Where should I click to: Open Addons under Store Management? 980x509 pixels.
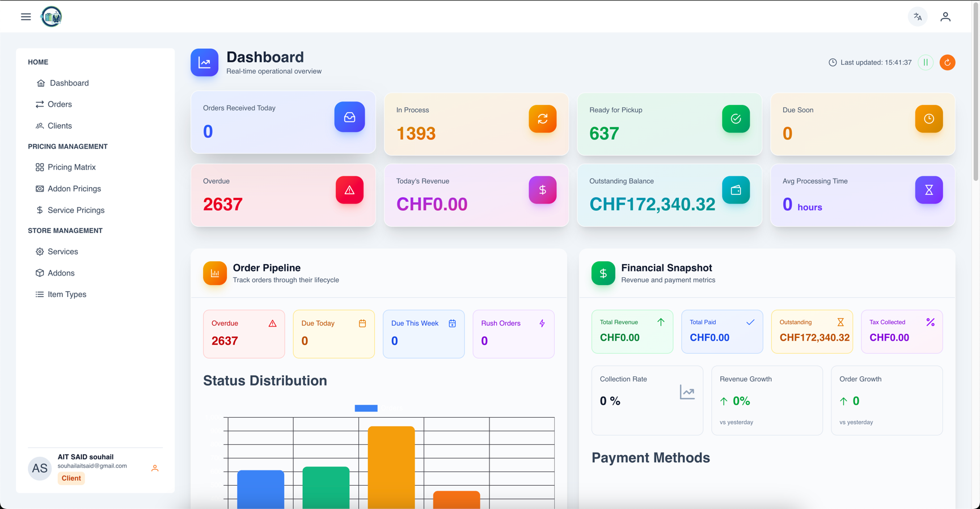click(95, 273)
